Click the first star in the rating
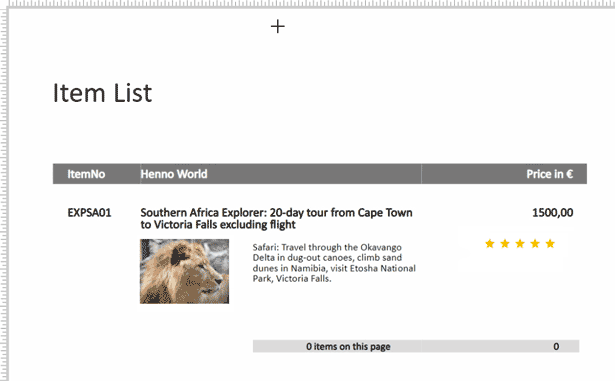The width and height of the screenshot is (615, 381). tap(489, 244)
